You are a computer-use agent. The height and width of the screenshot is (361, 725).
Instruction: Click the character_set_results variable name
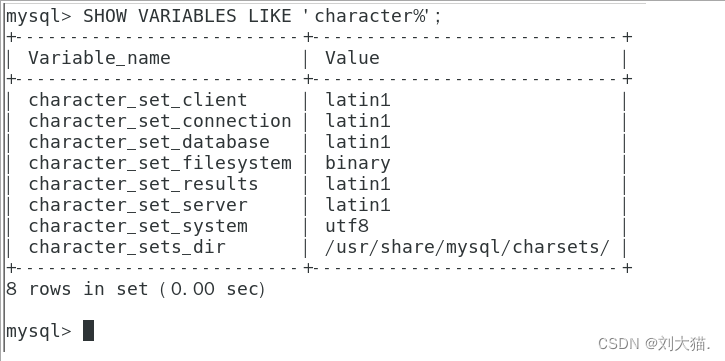click(143, 184)
